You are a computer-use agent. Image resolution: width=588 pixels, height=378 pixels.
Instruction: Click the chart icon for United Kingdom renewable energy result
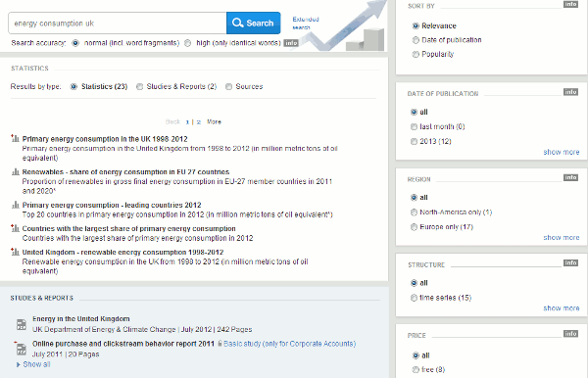coord(15,252)
